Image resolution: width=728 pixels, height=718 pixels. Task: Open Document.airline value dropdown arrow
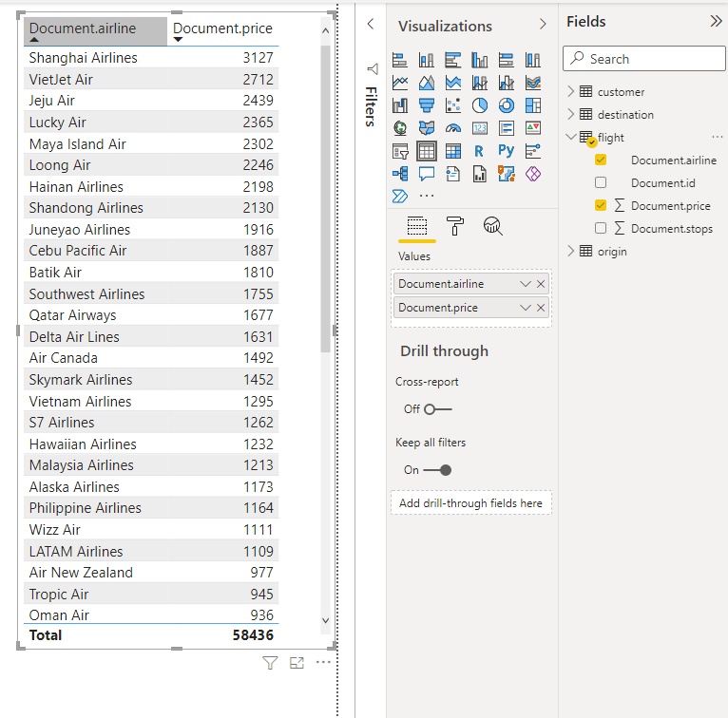526,284
